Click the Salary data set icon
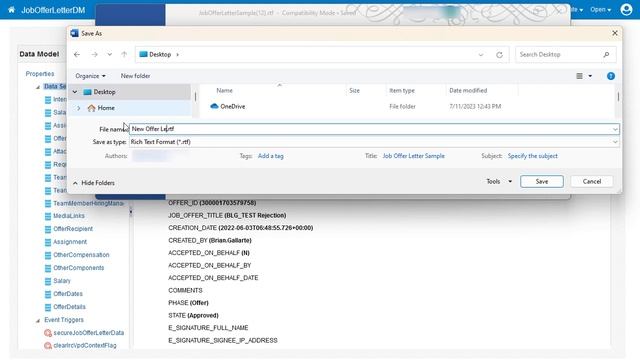 pyautogui.click(x=48, y=281)
